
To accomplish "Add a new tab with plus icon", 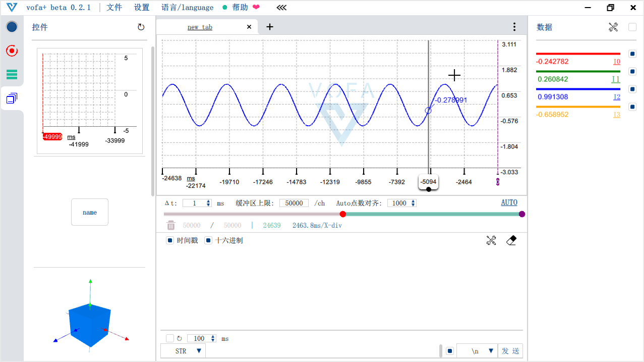I will point(270,27).
